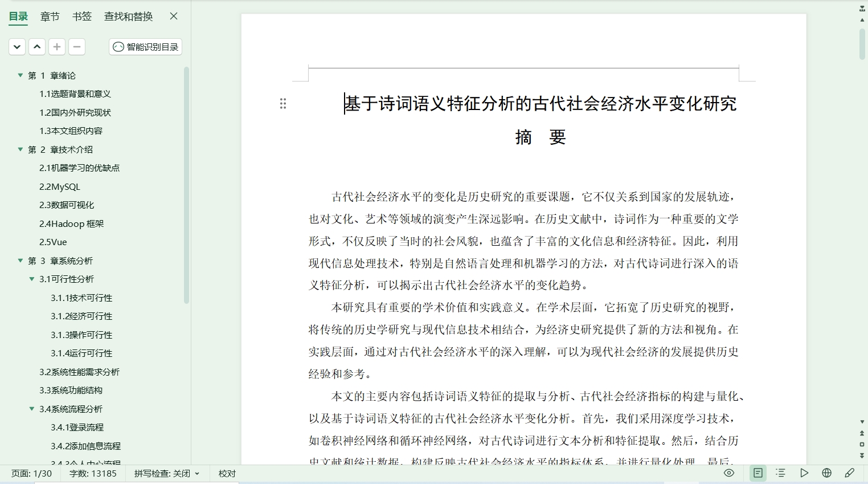Go to 1.3本文组织内容 heading

[71, 131]
